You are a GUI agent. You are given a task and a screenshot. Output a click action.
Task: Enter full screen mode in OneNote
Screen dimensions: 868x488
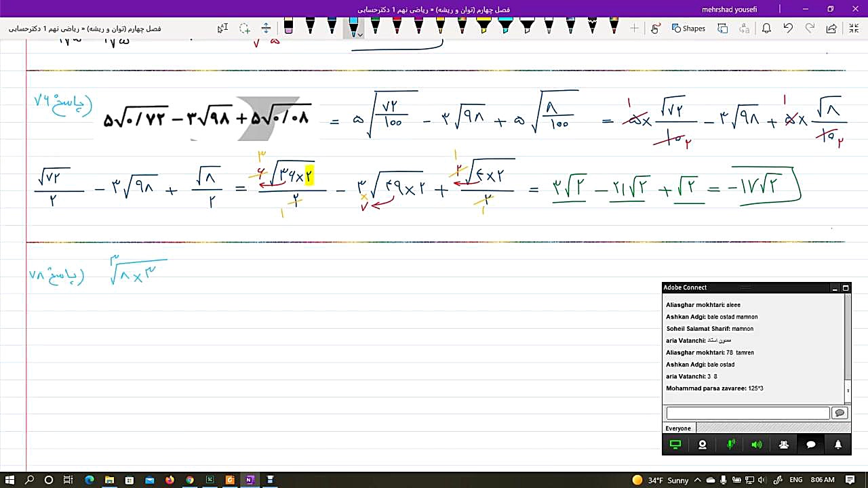[854, 28]
